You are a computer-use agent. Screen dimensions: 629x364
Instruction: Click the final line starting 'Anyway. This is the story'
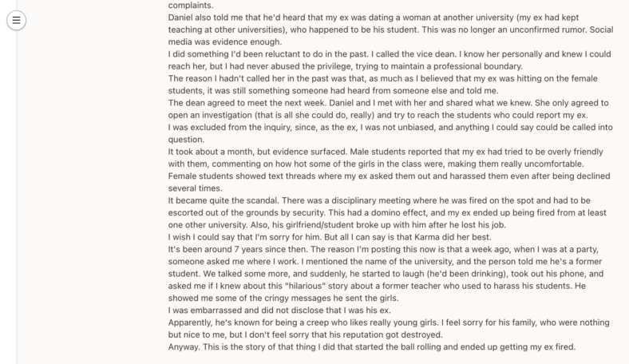[372, 347]
